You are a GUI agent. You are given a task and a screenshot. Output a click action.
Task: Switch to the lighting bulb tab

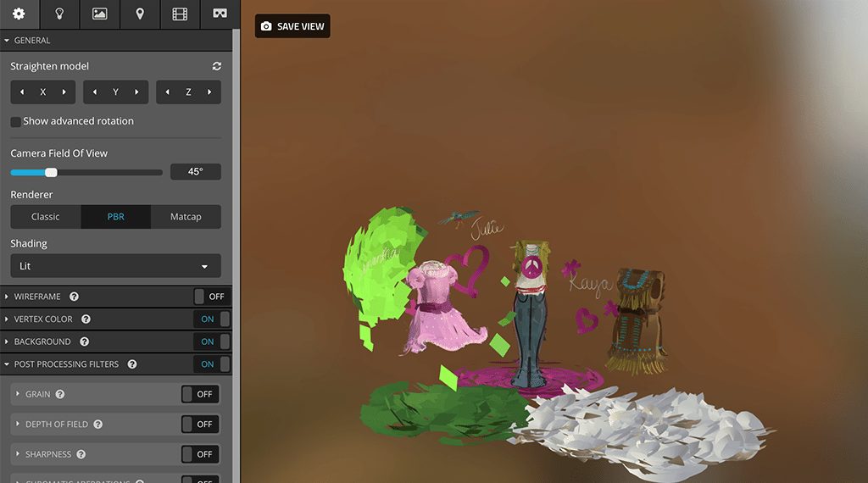coord(59,14)
